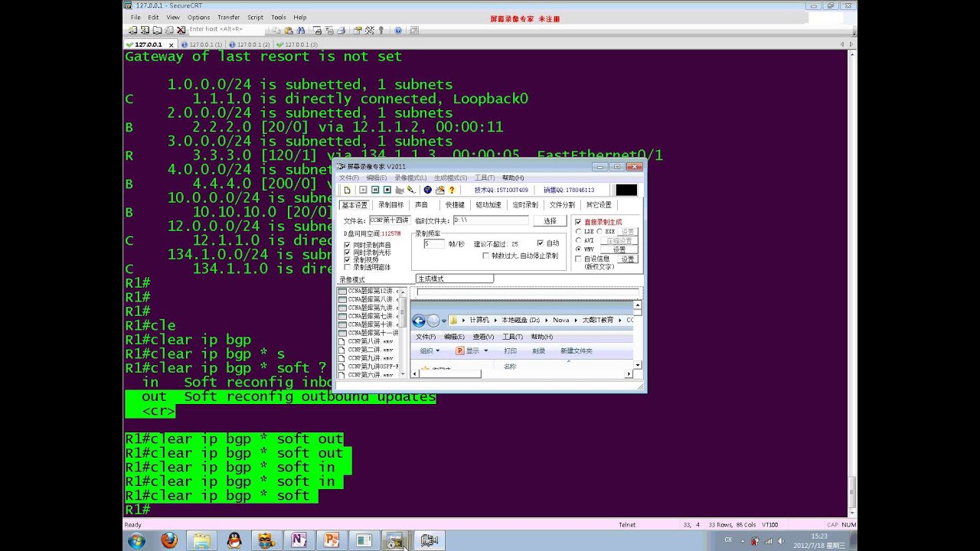Click the new file icon in recorder toolbar
This screenshot has width=980, height=551.
coord(347,190)
